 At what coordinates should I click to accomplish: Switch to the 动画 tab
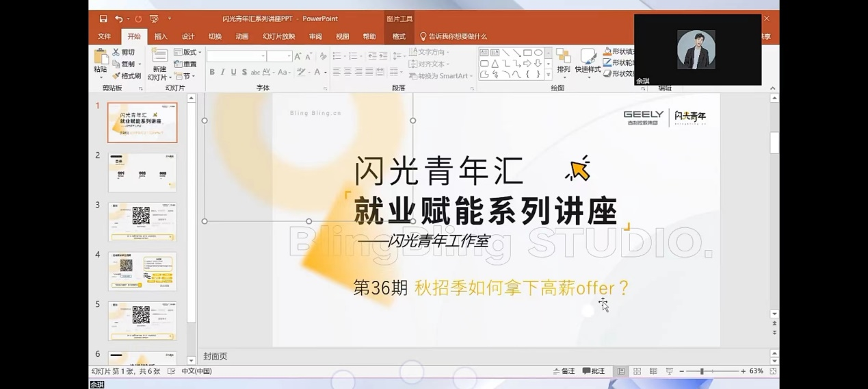pos(242,36)
